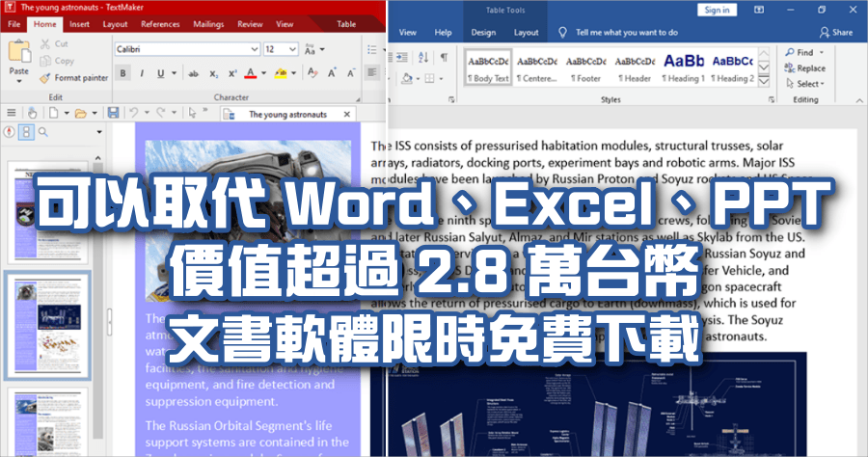Click the touch mode hand icon
The height and width of the screenshot is (457, 868).
pos(32,113)
